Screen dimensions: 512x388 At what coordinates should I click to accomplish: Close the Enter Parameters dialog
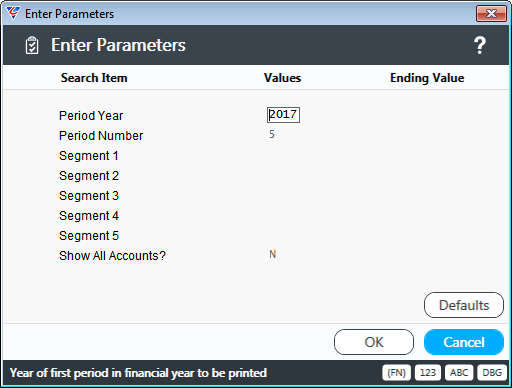(491, 14)
